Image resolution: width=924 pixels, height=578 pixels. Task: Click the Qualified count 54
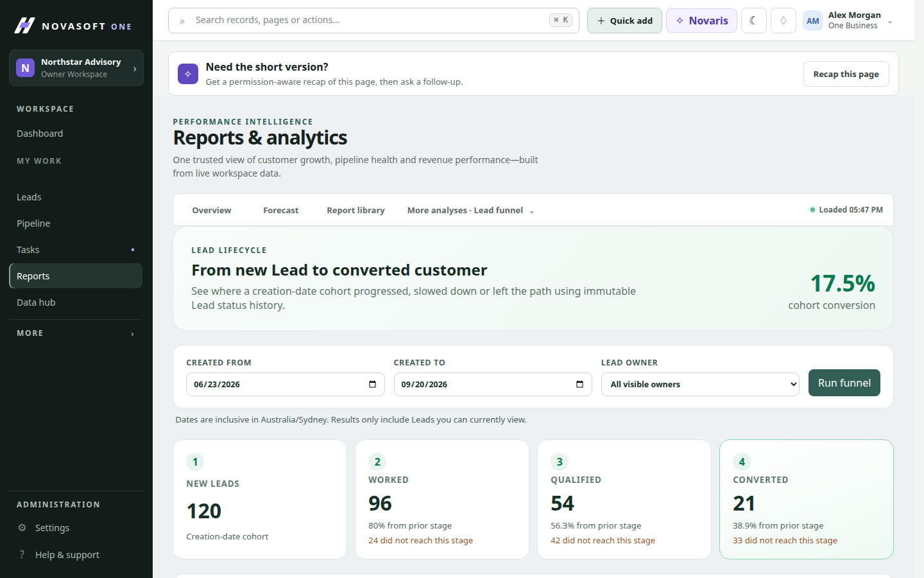tap(563, 504)
